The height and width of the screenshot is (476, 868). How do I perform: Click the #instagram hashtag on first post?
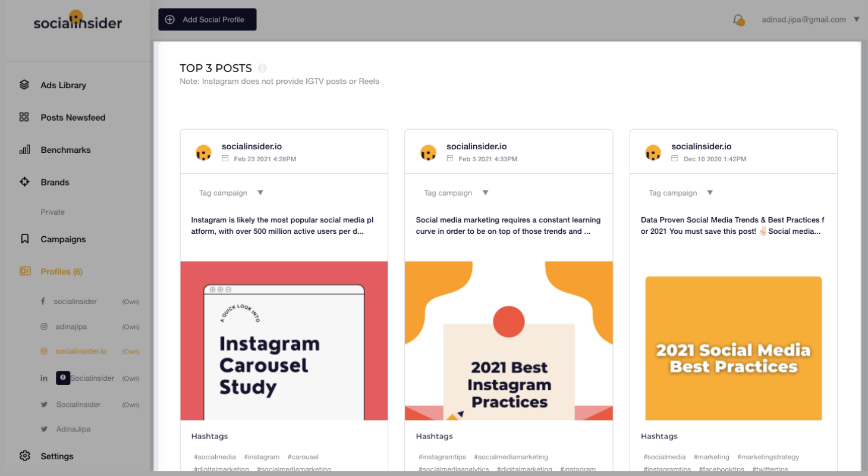(x=262, y=457)
